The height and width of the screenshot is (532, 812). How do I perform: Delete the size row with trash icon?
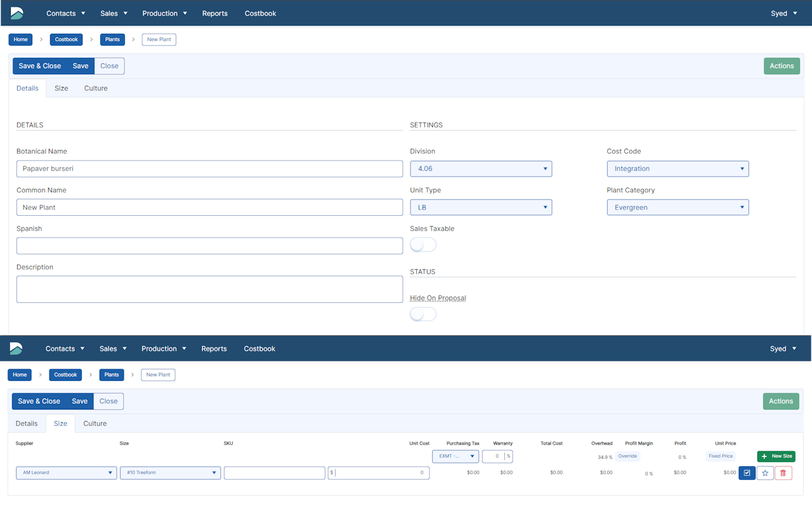(x=783, y=473)
